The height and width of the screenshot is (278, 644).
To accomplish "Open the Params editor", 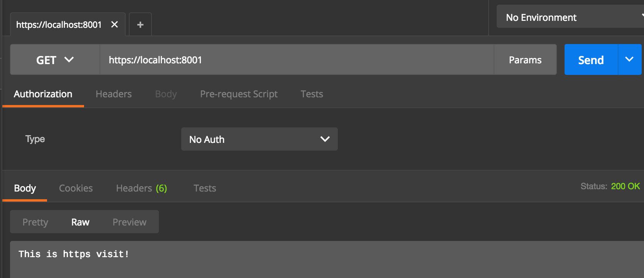I will 525,60.
